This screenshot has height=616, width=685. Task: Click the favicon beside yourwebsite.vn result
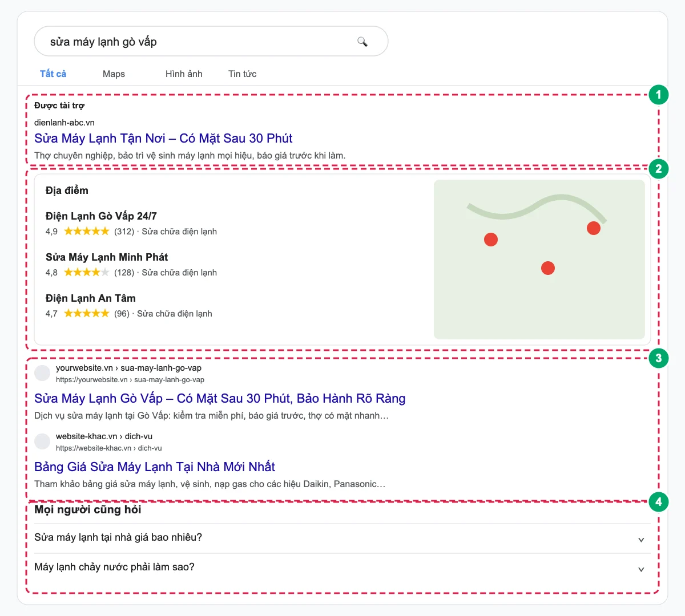42,373
